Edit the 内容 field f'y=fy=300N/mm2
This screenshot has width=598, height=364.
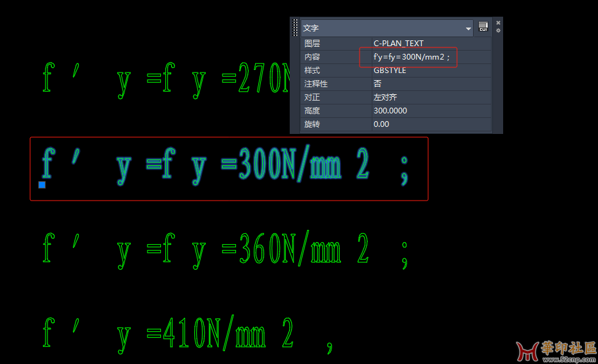431,57
